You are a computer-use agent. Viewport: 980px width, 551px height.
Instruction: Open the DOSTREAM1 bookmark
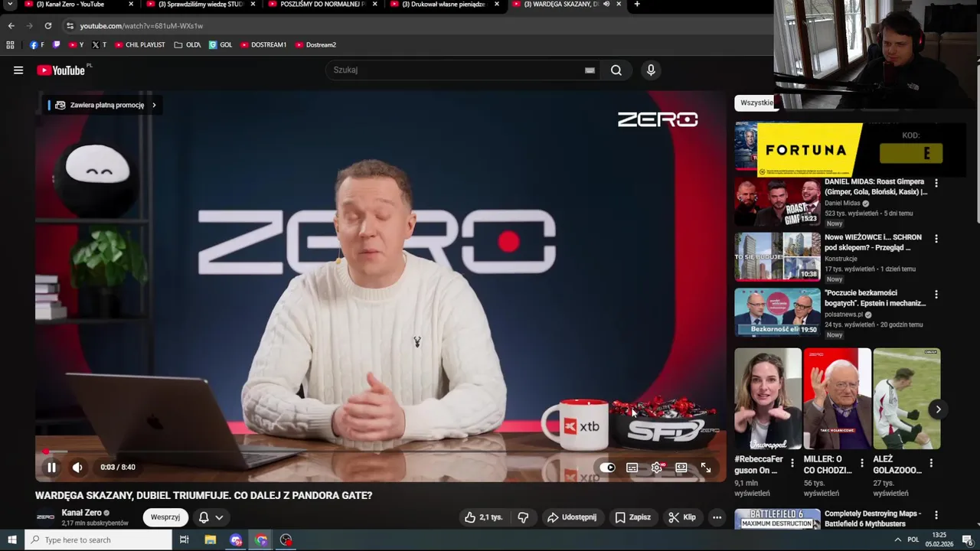(x=263, y=45)
